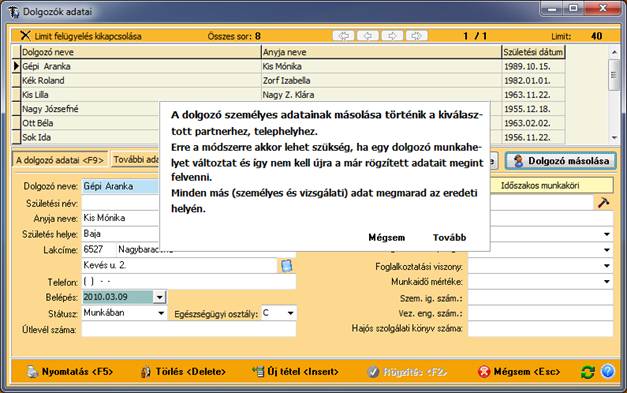
Task: Go to the first page arrow
Action: coord(343,36)
